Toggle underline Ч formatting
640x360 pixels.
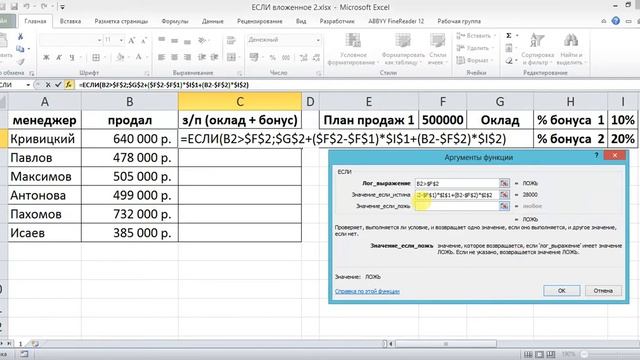click(72, 58)
